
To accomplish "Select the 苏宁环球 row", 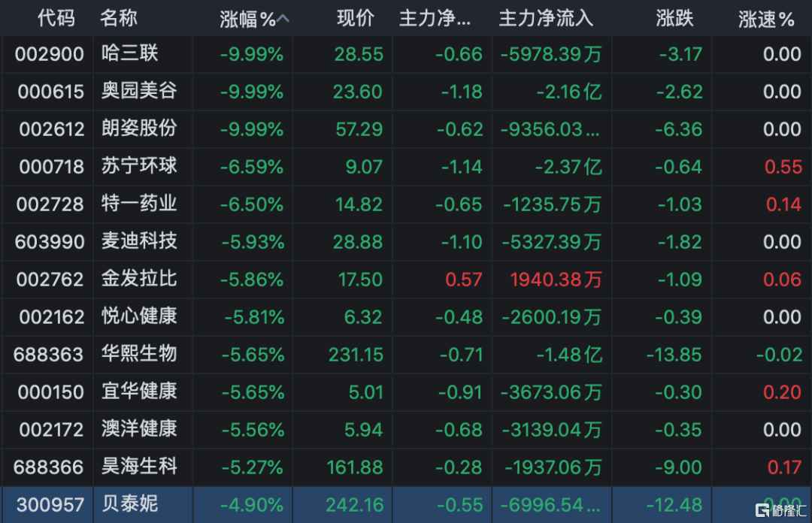I will click(406, 167).
